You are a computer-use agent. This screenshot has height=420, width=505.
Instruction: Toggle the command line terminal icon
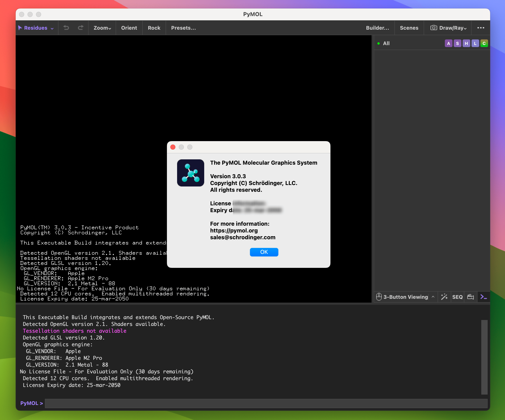(x=483, y=297)
